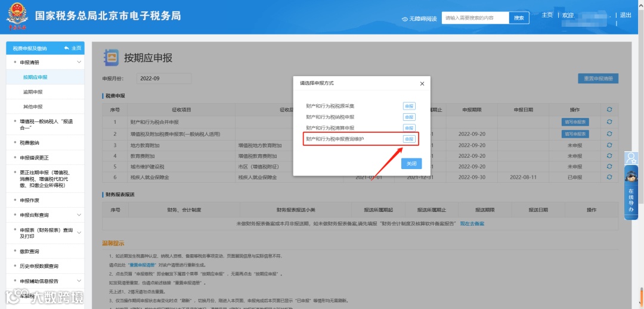The image size is (644, 309).
Task: Click the 申报月份 2022-09 field
Action: click(x=163, y=78)
